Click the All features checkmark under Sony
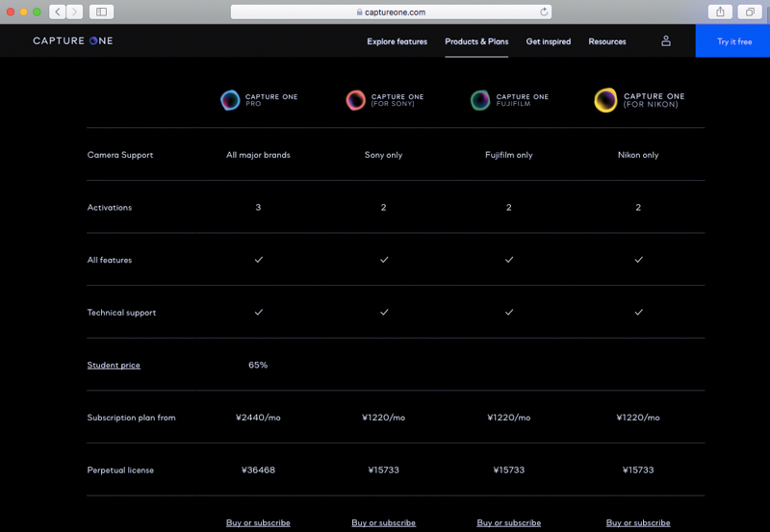 pyautogui.click(x=384, y=260)
